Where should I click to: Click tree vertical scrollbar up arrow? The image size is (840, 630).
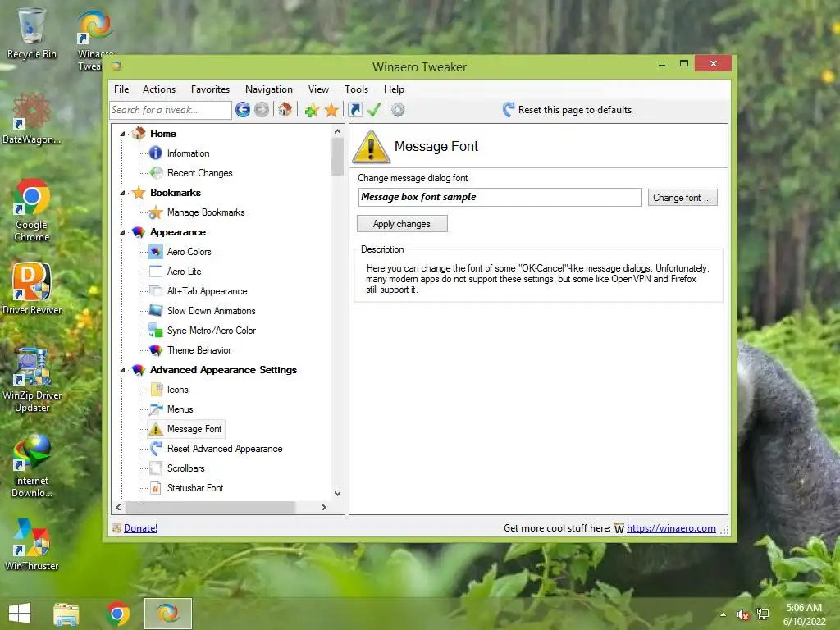pyautogui.click(x=337, y=131)
